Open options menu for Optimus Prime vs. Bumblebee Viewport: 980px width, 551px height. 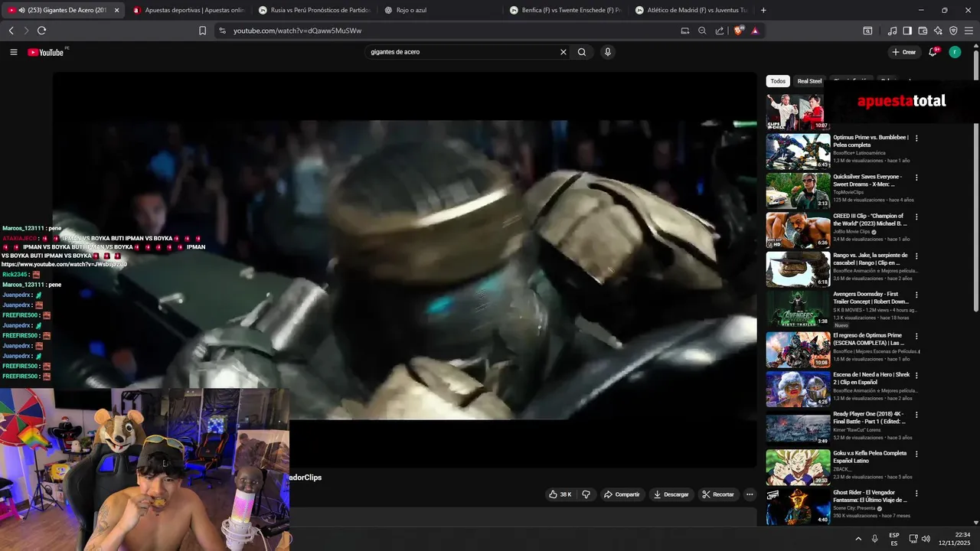point(916,139)
